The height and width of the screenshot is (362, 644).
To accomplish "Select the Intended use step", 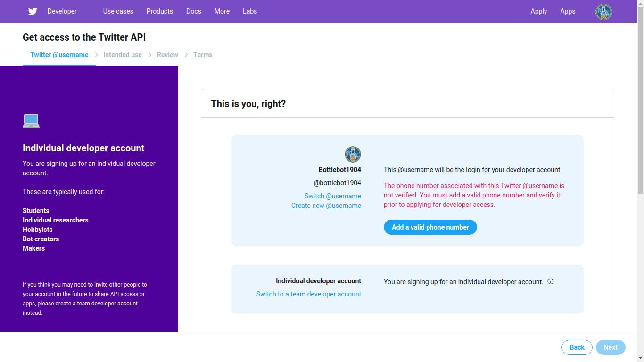I will (x=123, y=55).
